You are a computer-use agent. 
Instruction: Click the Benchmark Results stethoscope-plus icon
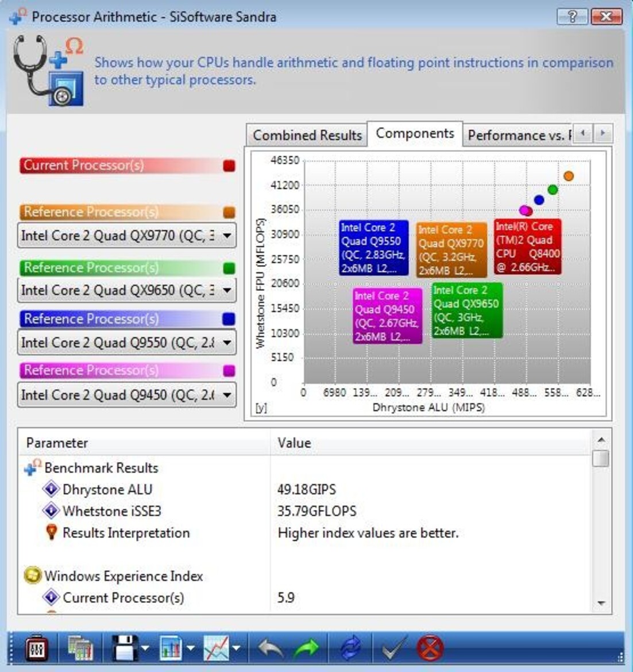[33, 467]
